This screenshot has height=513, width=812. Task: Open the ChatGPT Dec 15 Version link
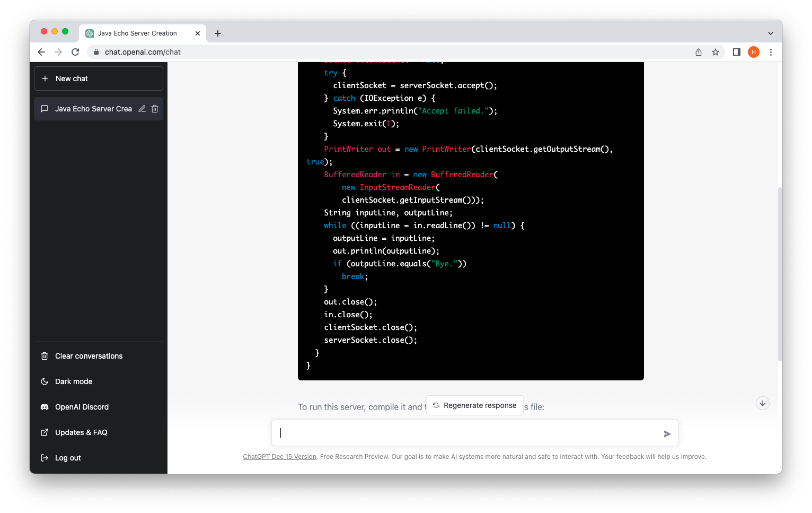(280, 457)
